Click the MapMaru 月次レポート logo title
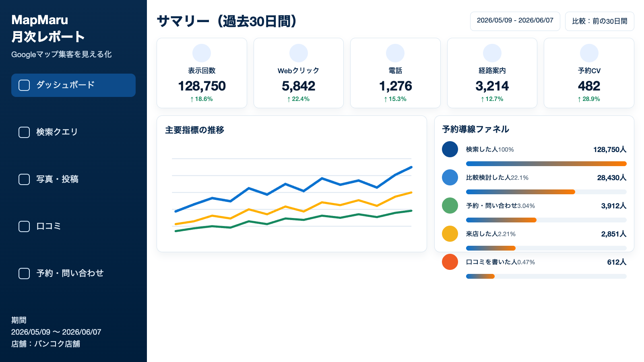Screen dimensions: 644x362 point(48,28)
